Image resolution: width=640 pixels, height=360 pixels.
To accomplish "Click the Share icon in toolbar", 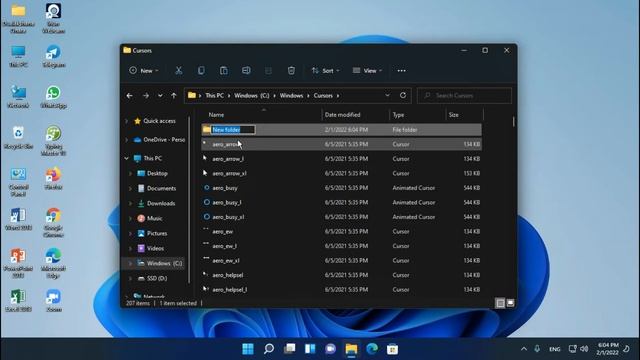I will tap(269, 71).
